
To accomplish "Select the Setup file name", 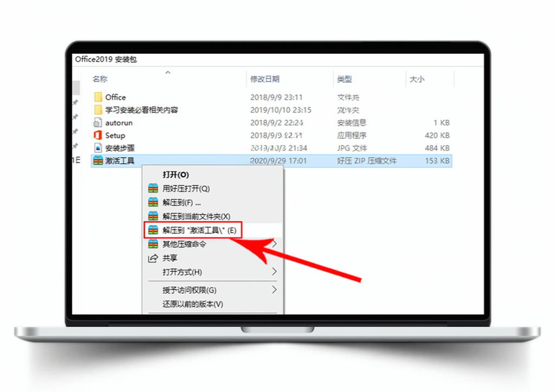I will (x=115, y=135).
